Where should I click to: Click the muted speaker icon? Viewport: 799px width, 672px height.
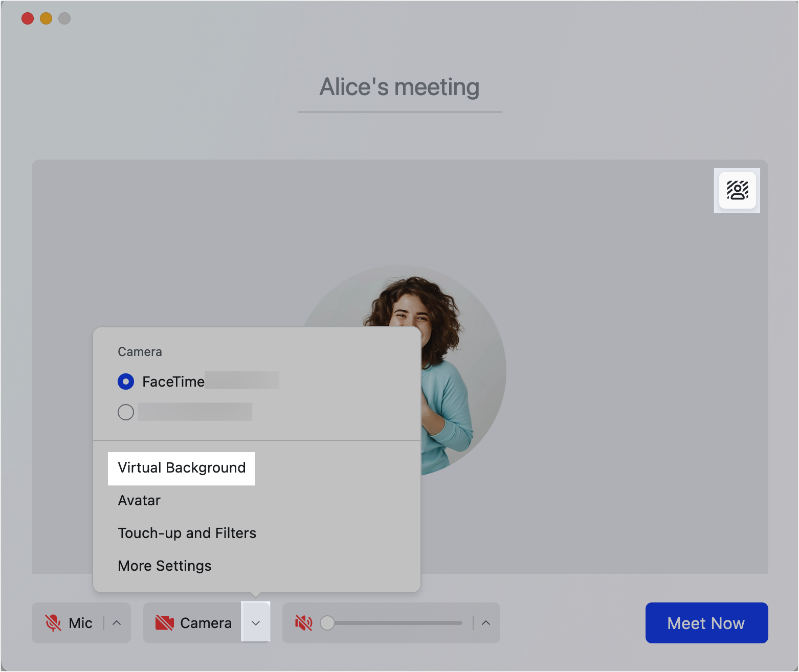[x=303, y=623]
